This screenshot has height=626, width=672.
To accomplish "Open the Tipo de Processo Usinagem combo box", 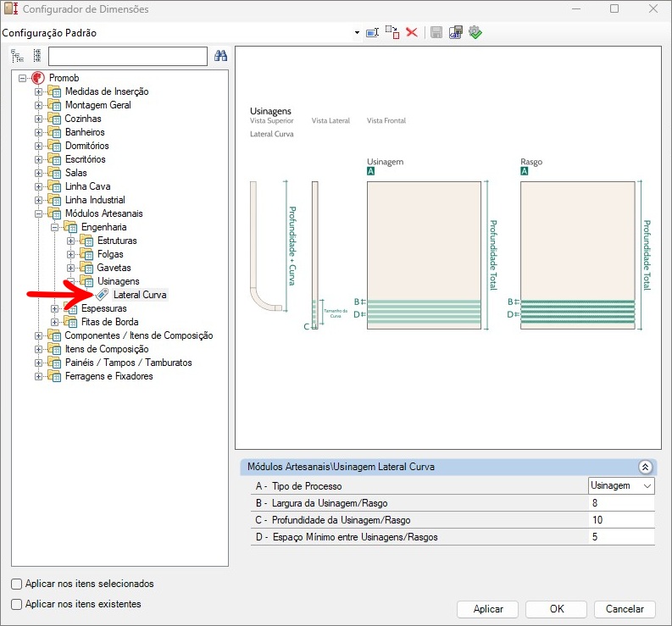I will pyautogui.click(x=621, y=486).
